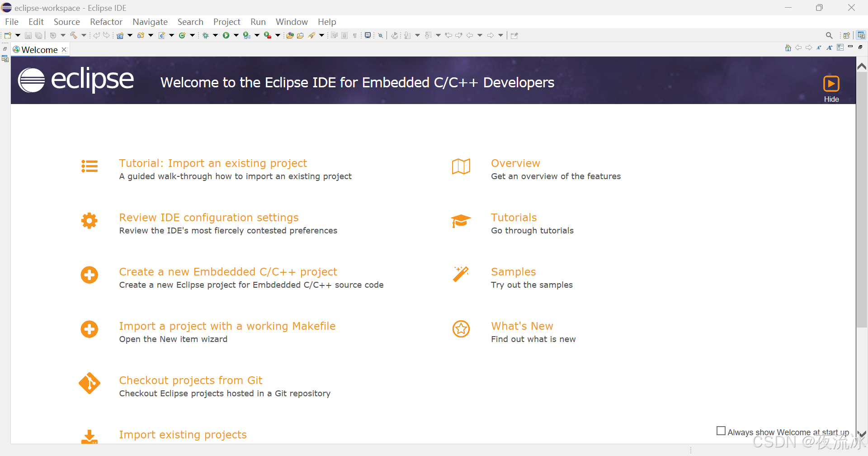
Task: Reduce font size with smaller A icon
Action: 819,47
